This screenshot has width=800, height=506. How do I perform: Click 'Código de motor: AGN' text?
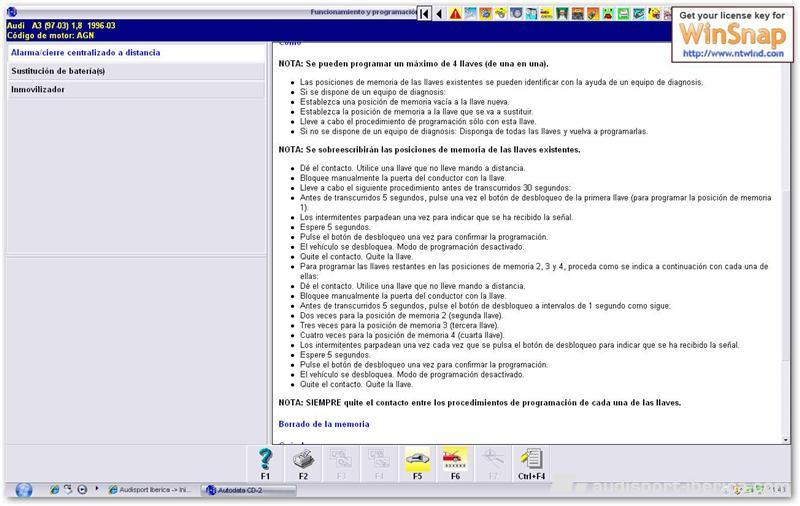[x=51, y=36]
